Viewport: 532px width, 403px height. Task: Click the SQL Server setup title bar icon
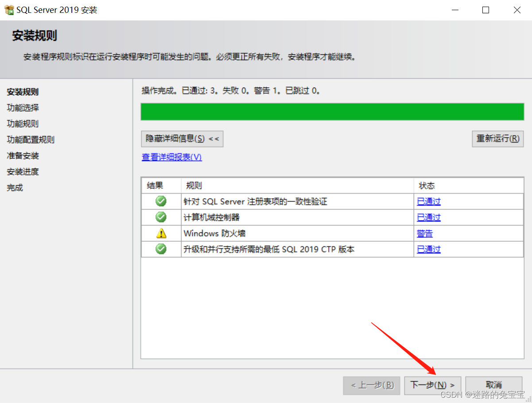(x=9, y=10)
